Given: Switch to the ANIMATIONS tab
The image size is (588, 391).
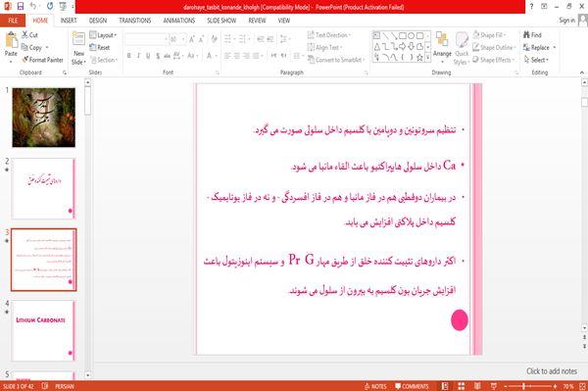Looking at the screenshot, I should (179, 21).
